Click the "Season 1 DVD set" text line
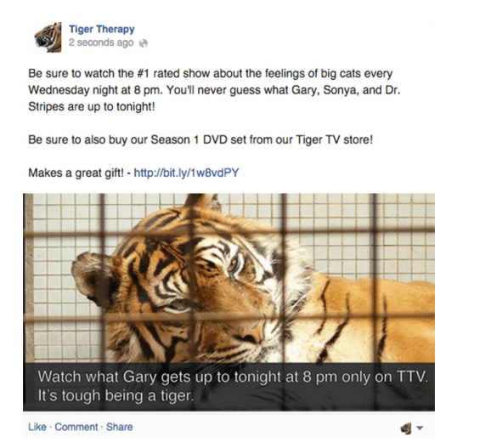Screen dimensions: 491x448 [200, 139]
